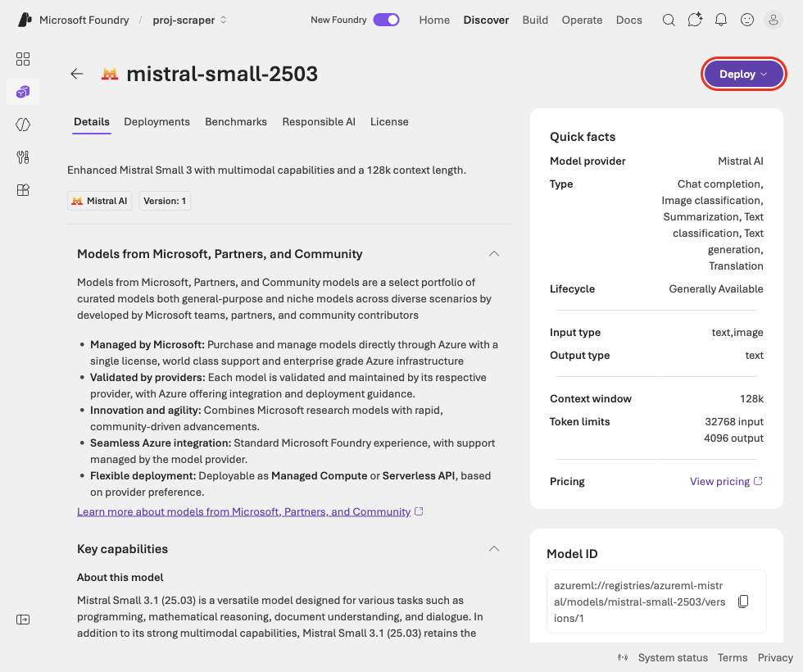Click the Mistral logo beside the model title
Image resolution: width=803 pixels, height=672 pixels.
tap(110, 75)
